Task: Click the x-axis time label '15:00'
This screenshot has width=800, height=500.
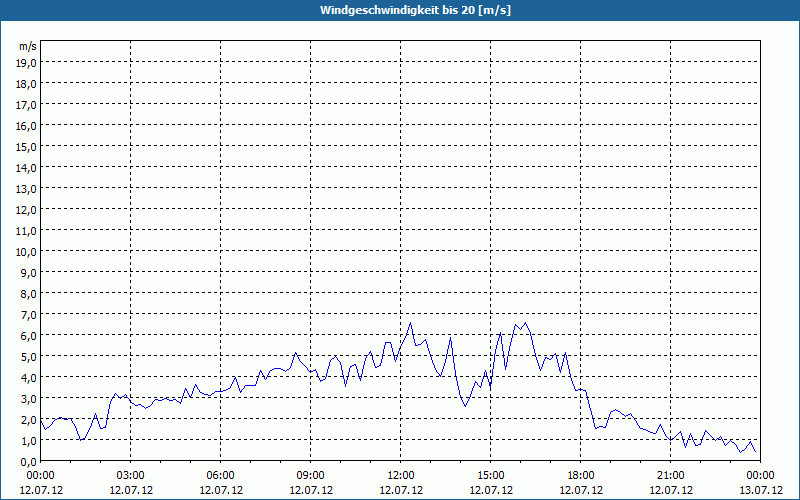Action: (491, 476)
